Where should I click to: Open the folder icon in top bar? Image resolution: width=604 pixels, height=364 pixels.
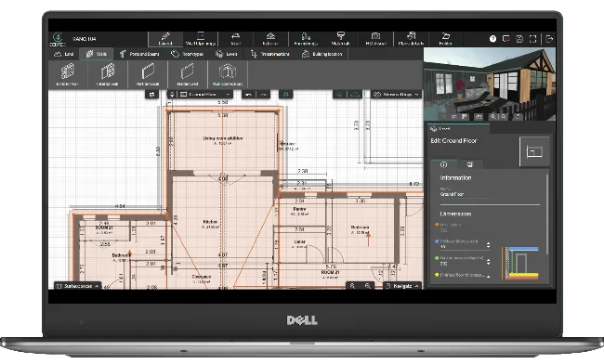pyautogui.click(x=446, y=39)
